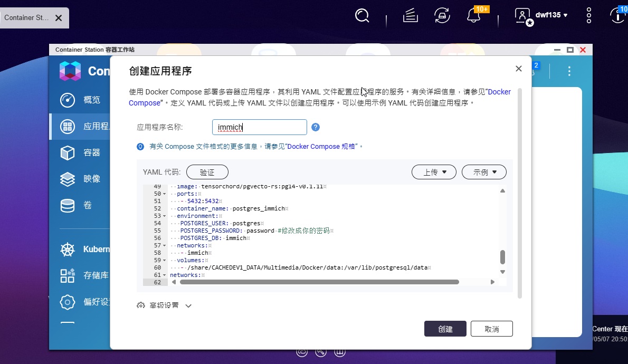Fold the volumes block at line 59
Viewport: 628px width, 364px height.
(x=164, y=260)
